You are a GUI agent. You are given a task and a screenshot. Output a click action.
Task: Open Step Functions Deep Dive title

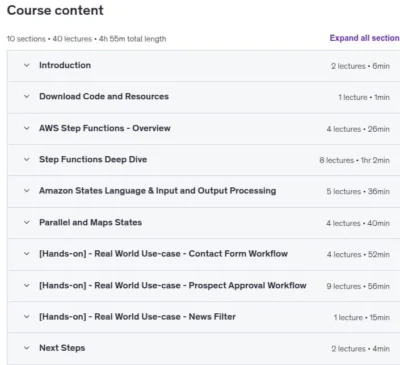click(x=93, y=160)
